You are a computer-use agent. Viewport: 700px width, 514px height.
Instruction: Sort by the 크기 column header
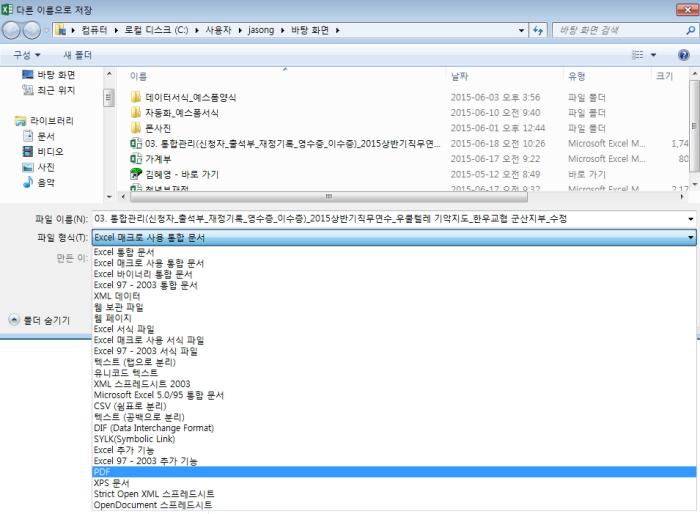[x=664, y=76]
